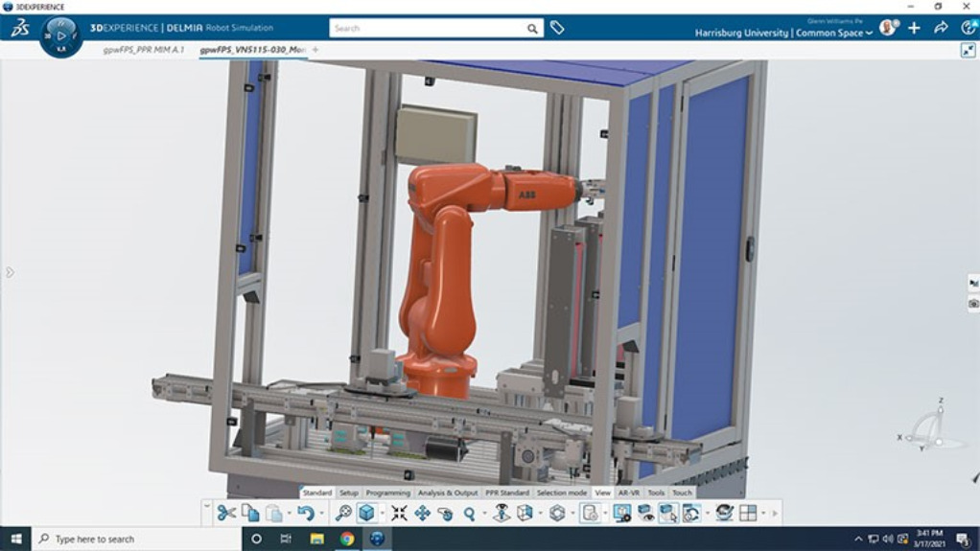The image size is (980, 551).
Task: Click the top Search input field
Action: (x=428, y=28)
